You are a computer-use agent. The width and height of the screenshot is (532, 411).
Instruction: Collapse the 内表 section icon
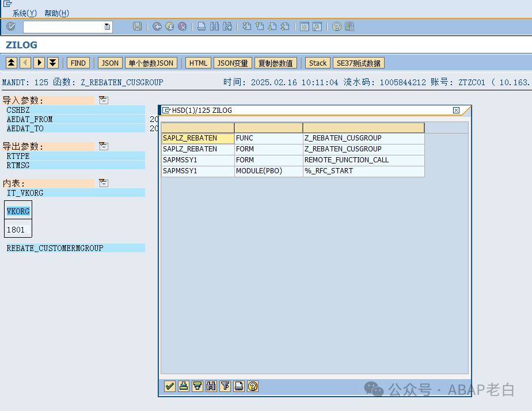(x=104, y=183)
